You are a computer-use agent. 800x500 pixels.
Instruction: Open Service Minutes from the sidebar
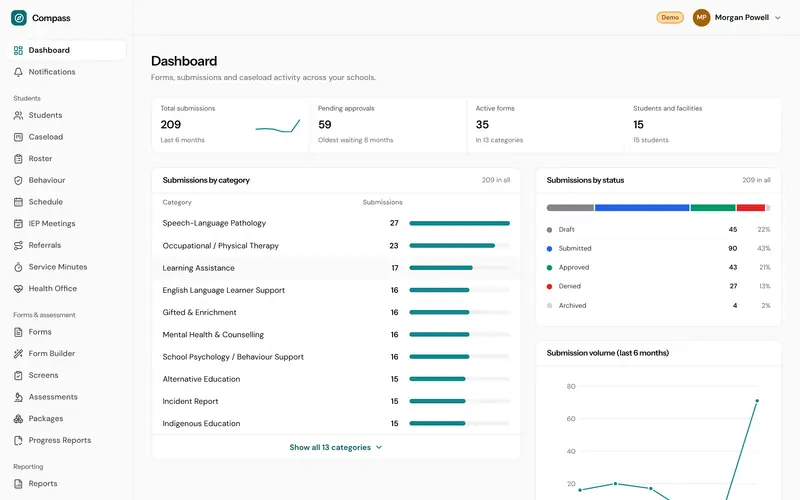click(x=67, y=267)
